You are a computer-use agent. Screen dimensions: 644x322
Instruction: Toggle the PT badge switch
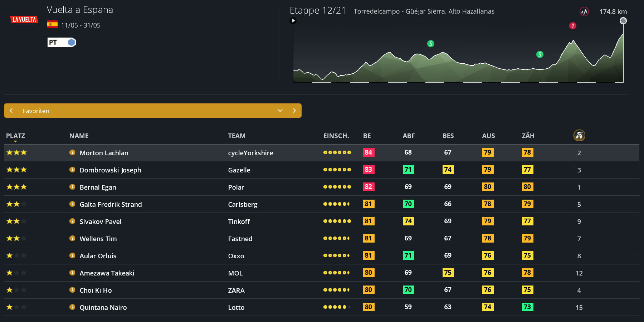62,43
